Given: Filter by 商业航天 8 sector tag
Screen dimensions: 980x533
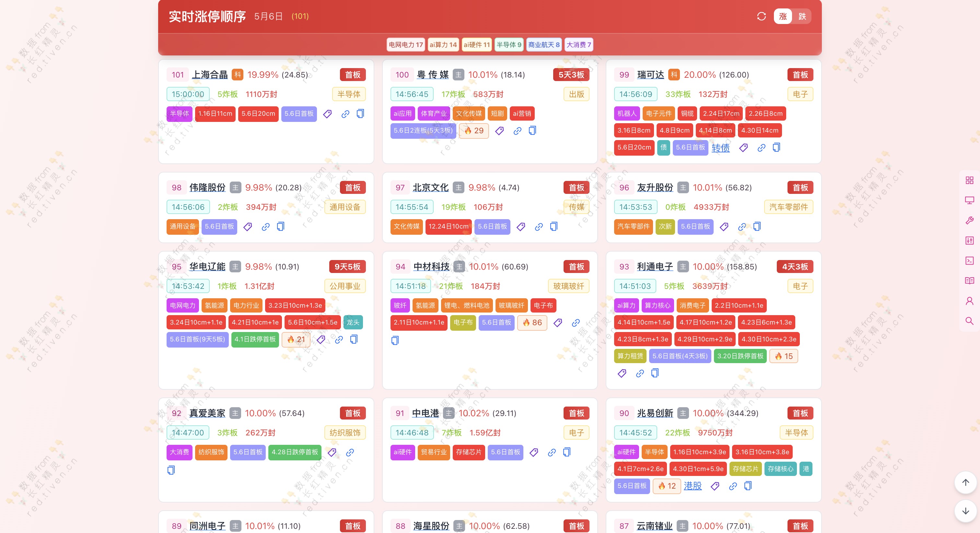Looking at the screenshot, I should click(x=544, y=44).
